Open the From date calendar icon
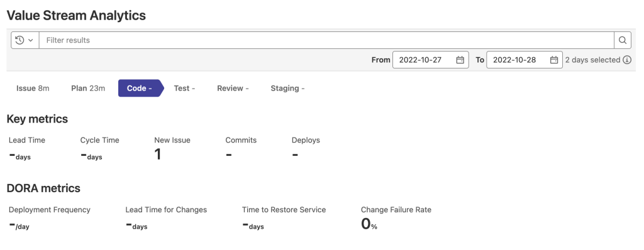The height and width of the screenshot is (250, 644). [x=460, y=60]
